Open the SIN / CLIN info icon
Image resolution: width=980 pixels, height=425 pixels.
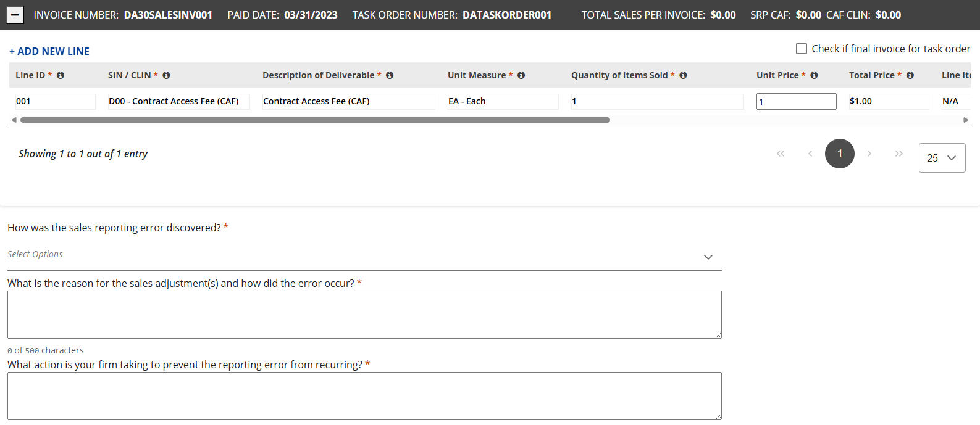[x=166, y=75]
